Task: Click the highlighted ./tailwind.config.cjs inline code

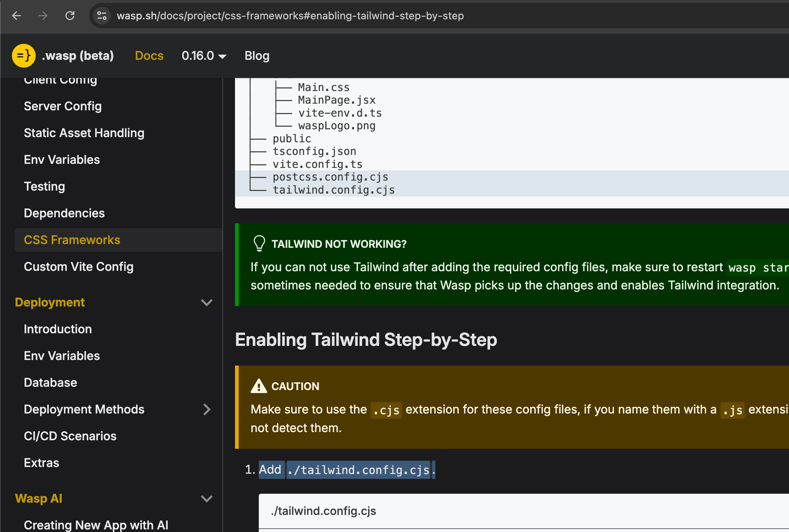Action: [x=358, y=470]
